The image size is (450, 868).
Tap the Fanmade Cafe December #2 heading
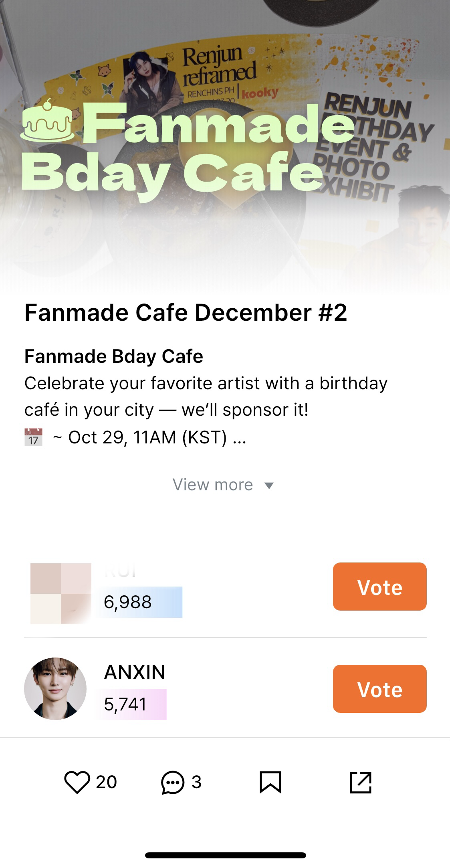pyautogui.click(x=186, y=313)
